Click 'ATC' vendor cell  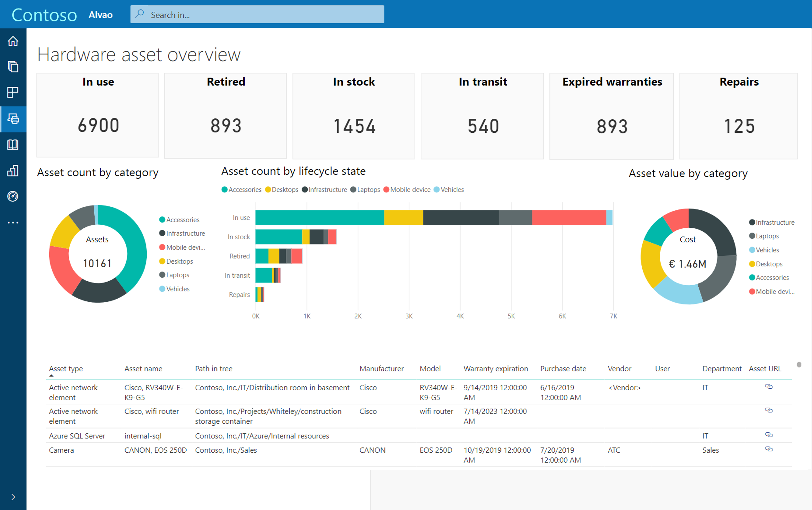click(614, 450)
